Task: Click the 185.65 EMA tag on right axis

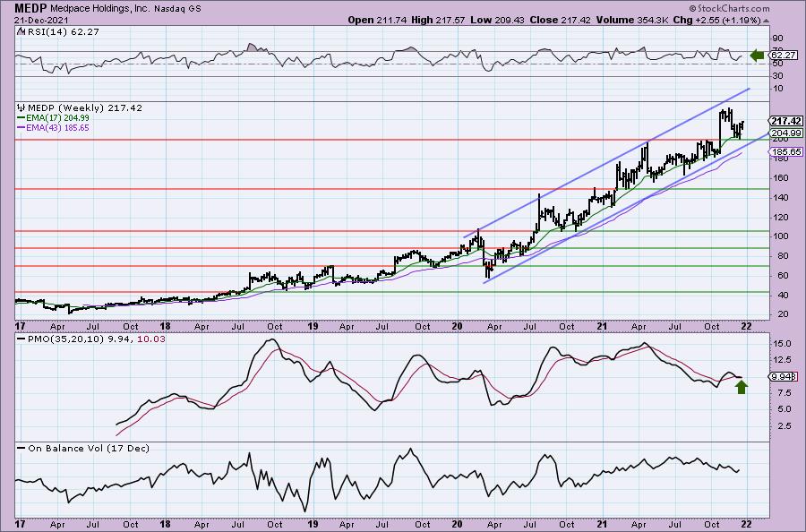Action: (786, 151)
